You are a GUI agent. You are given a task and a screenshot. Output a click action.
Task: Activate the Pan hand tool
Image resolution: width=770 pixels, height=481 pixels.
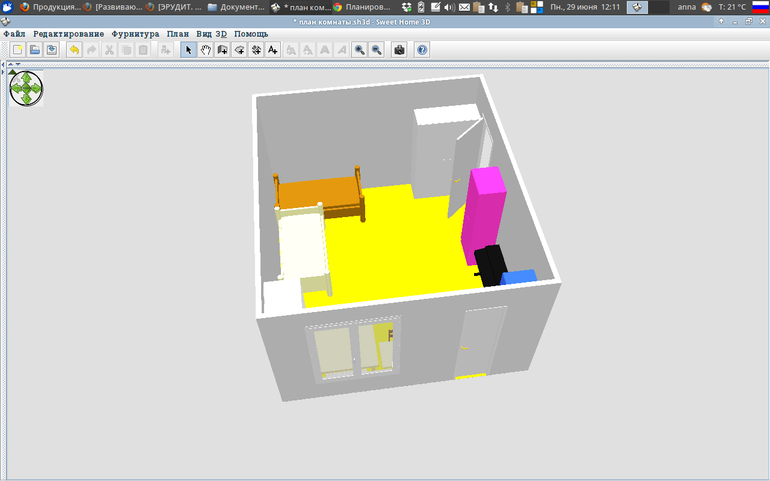(x=205, y=50)
